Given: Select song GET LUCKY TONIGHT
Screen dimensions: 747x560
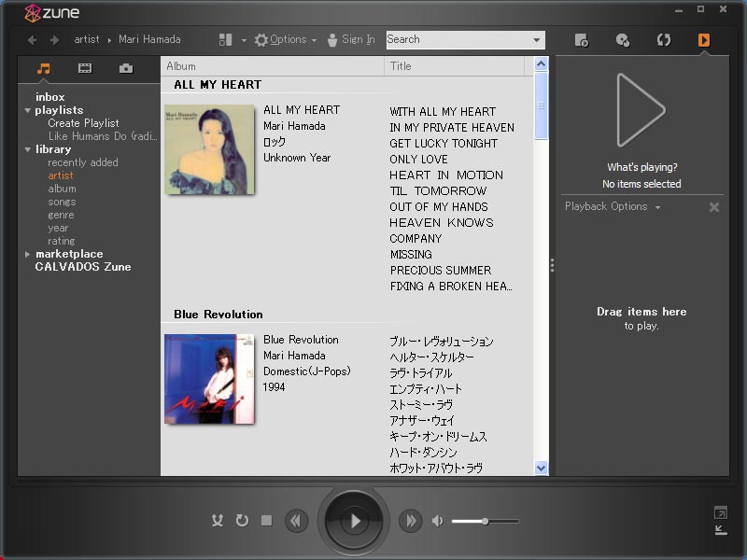Looking at the screenshot, I should pyautogui.click(x=444, y=144).
